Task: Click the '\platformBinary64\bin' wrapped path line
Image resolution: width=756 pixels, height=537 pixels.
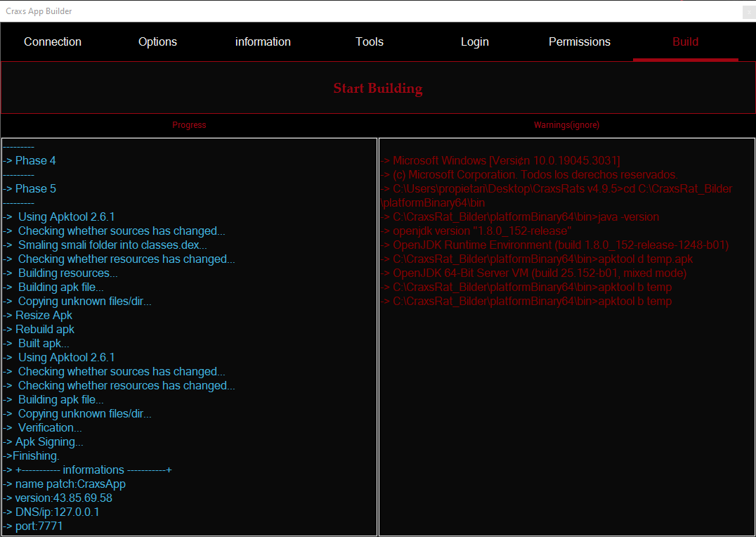Action: pos(433,202)
